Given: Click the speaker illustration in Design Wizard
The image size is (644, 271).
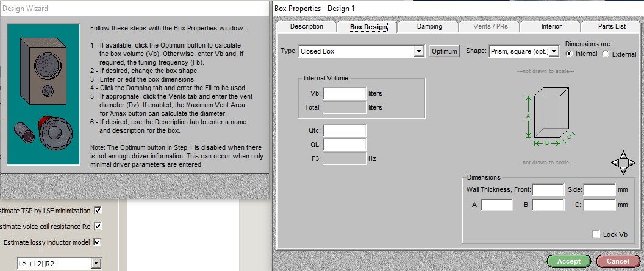Looking at the screenshot, I should tap(43, 94).
